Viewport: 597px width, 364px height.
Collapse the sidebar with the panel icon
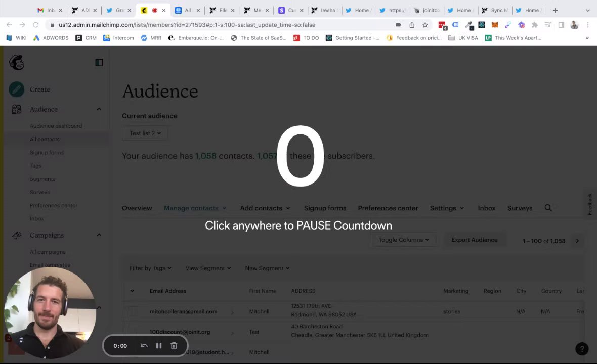tap(99, 62)
